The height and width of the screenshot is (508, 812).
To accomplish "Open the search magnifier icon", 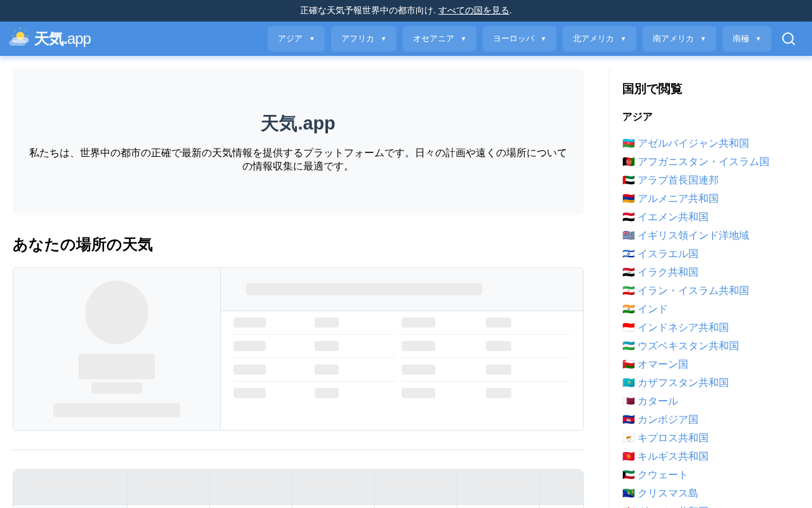I will [789, 39].
